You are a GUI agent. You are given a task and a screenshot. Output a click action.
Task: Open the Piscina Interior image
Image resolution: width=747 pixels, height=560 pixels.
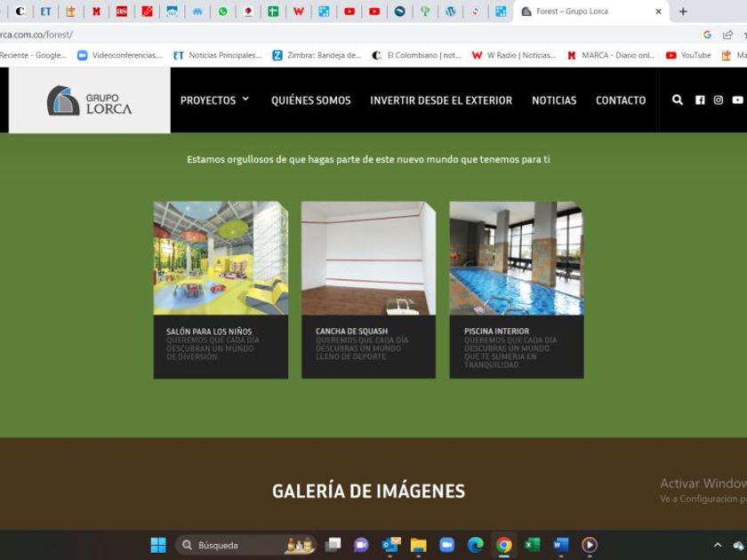click(517, 258)
